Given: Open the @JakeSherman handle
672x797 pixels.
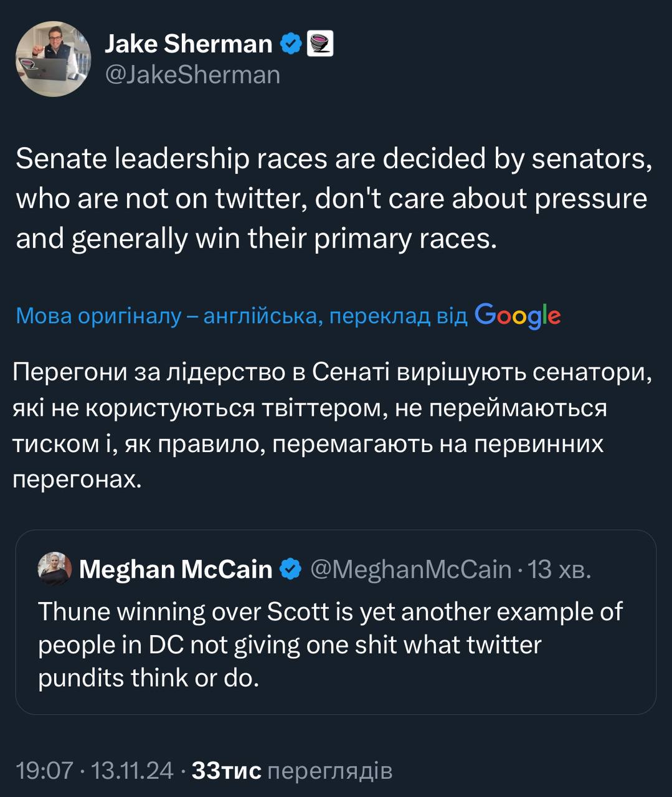Looking at the screenshot, I should [x=192, y=75].
